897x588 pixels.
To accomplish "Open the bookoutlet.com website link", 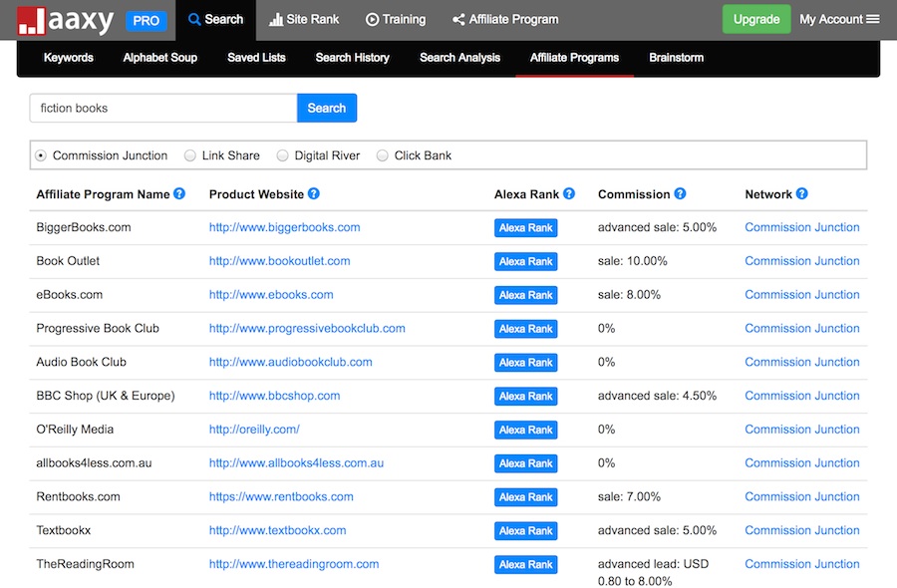I will click(279, 261).
